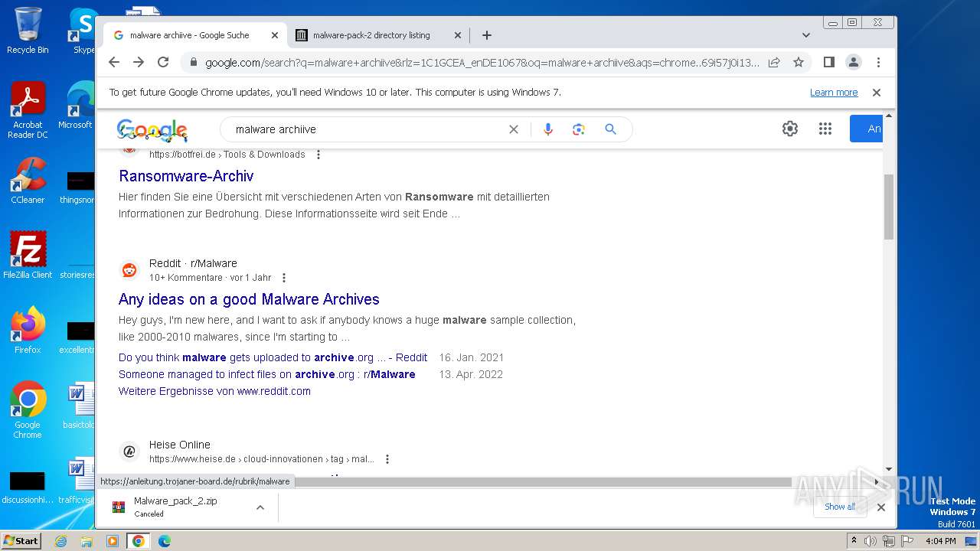Open a new Chrome tab

coord(486,35)
